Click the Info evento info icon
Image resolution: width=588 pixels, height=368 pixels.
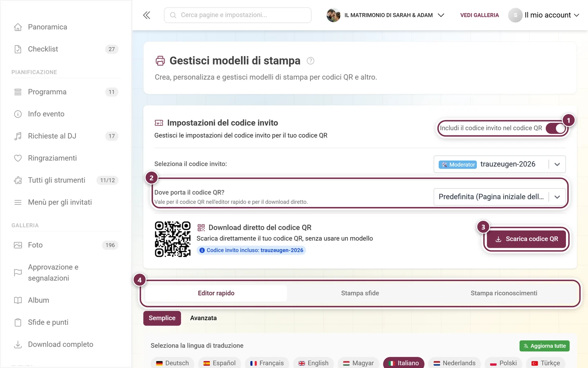point(18,114)
